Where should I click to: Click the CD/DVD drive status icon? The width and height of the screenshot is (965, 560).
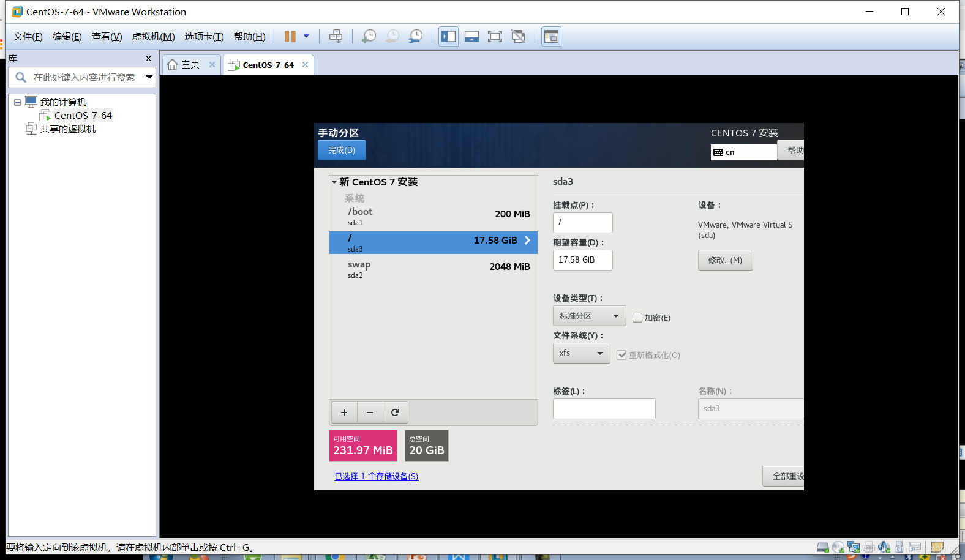(x=838, y=548)
